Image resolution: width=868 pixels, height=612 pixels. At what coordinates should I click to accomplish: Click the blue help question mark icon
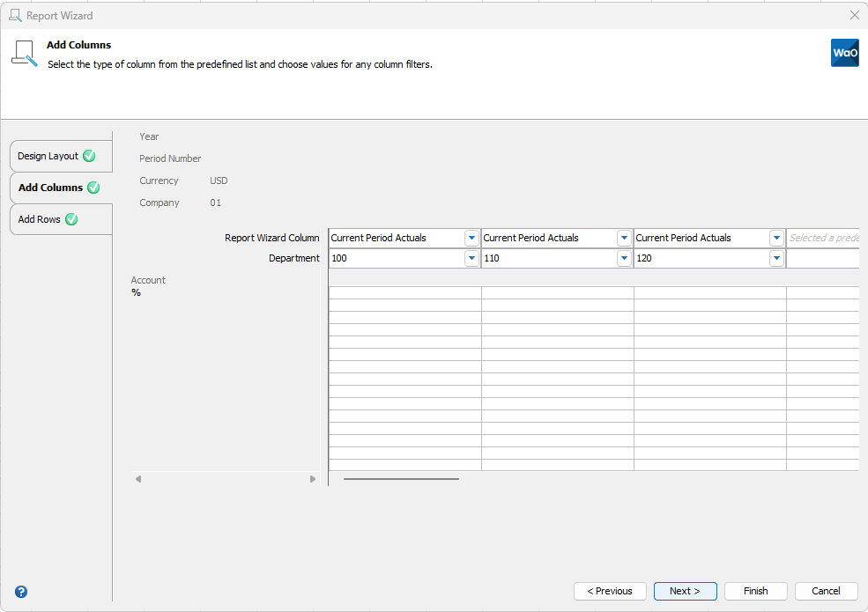21,592
